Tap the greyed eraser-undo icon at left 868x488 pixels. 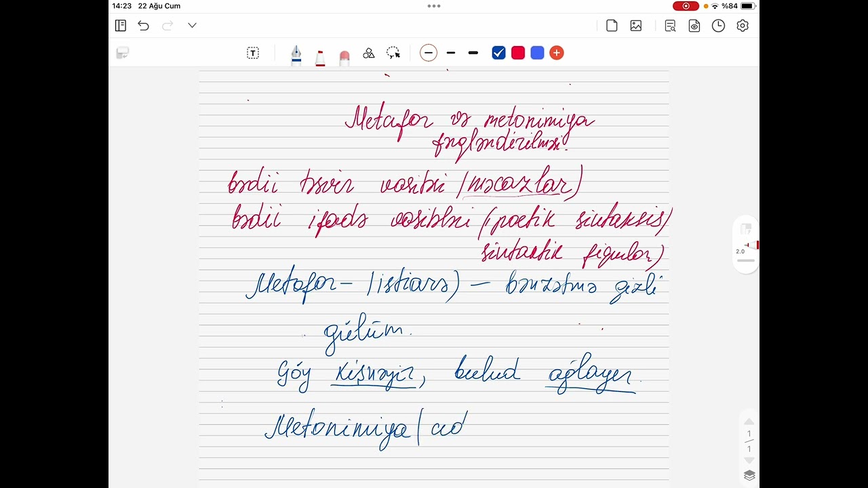point(123,53)
